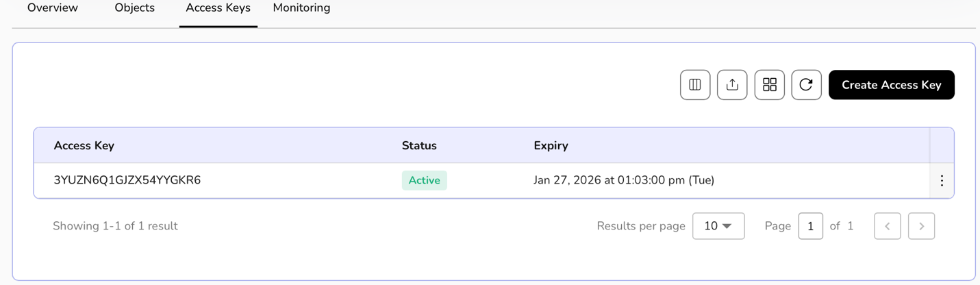Open the Overview tab
980x285 pixels.
click(53, 8)
